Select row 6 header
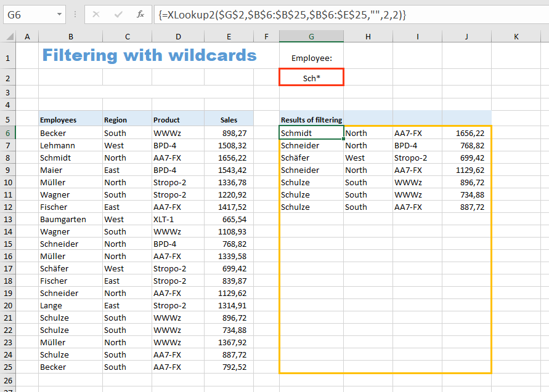The image size is (549, 392). [8, 133]
